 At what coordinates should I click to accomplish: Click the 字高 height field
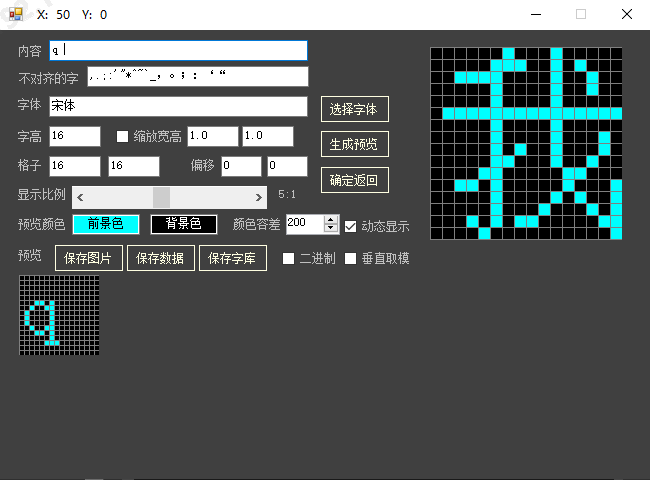75,136
